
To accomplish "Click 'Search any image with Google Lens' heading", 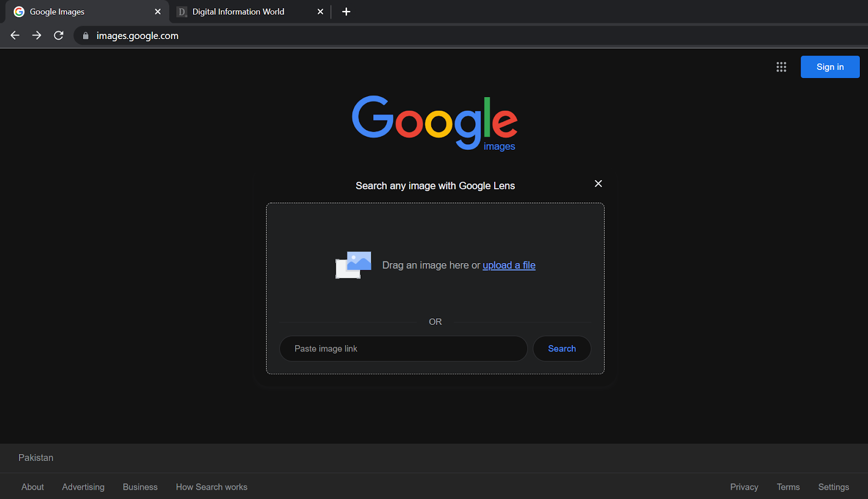I will (435, 185).
